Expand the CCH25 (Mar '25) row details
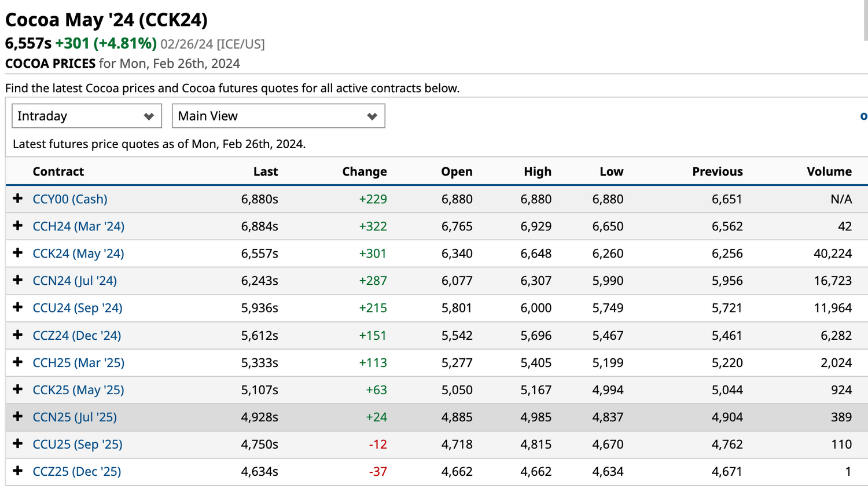The width and height of the screenshot is (868, 503). pos(17,362)
